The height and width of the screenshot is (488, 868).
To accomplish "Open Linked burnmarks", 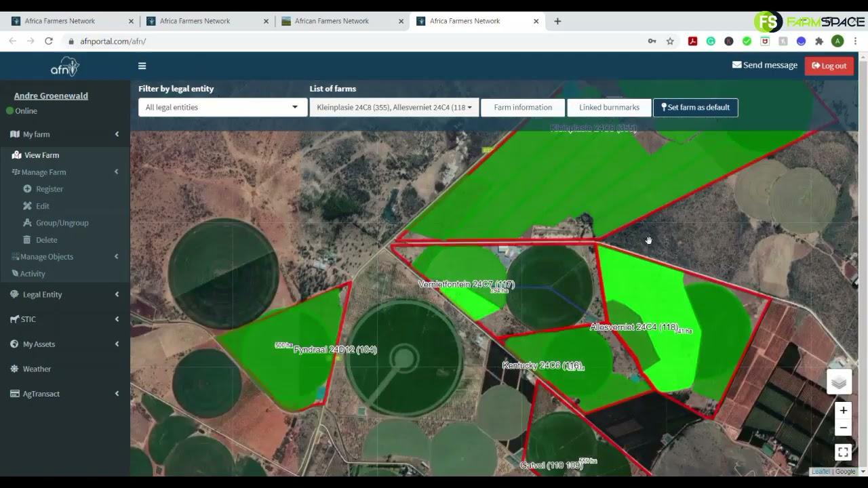I will [x=609, y=107].
